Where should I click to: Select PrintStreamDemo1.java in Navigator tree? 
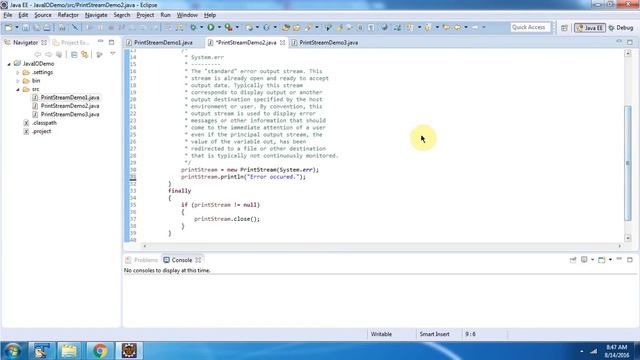pos(70,98)
